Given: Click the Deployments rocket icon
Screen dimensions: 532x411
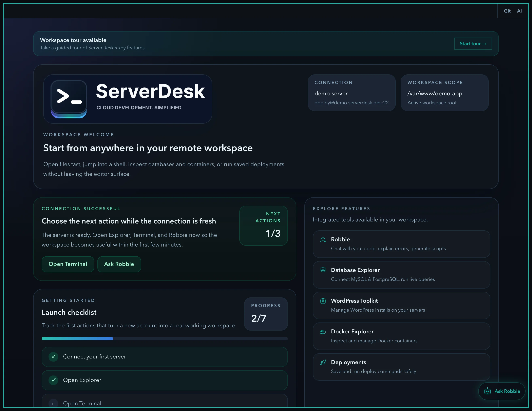Looking at the screenshot, I should (323, 362).
